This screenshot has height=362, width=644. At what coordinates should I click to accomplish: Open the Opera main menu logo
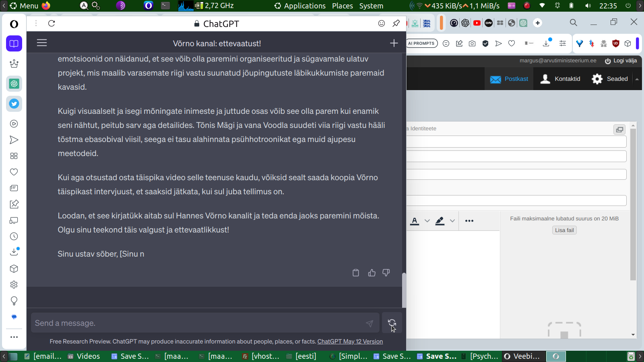point(14,24)
